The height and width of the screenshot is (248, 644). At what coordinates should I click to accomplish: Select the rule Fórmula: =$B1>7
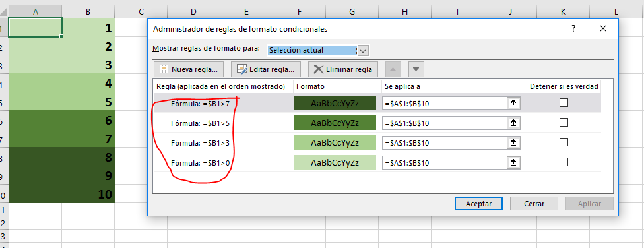377,103
